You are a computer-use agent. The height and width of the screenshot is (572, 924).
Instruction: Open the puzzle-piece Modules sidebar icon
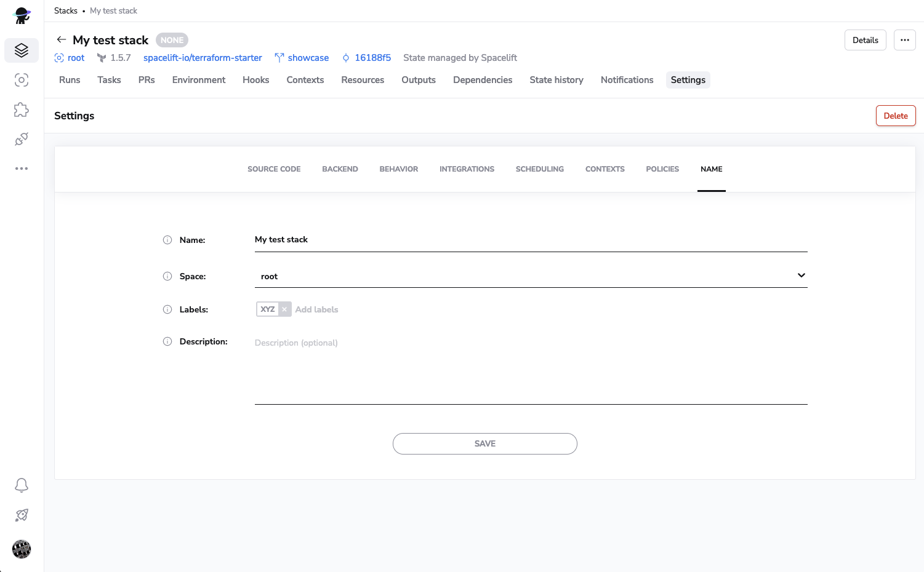(x=22, y=109)
